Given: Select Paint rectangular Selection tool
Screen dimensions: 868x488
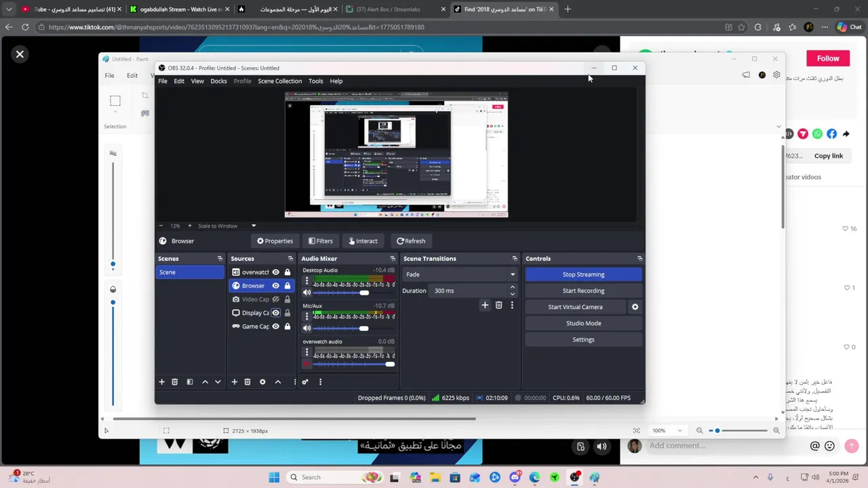Looking at the screenshot, I should [115, 101].
